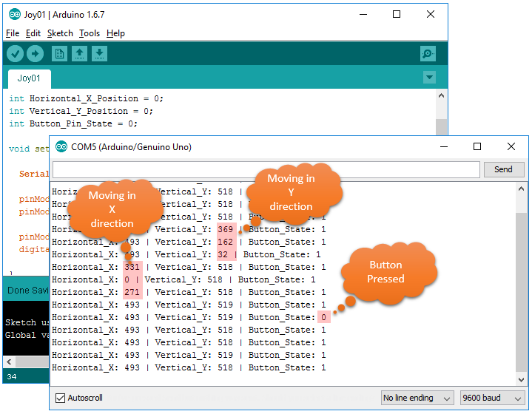Viewport: 532px width, 414px height.
Task: Click the highlighted Vertical_Y value 32
Action: [x=223, y=254]
